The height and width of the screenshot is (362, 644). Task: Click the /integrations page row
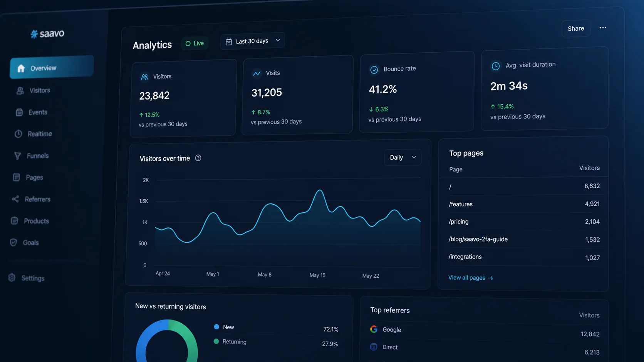point(524,257)
